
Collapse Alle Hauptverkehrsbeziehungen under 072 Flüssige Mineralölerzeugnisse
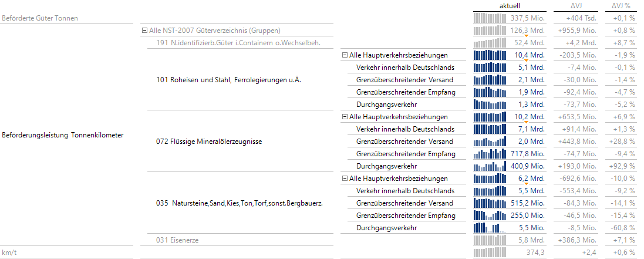[x=345, y=117]
